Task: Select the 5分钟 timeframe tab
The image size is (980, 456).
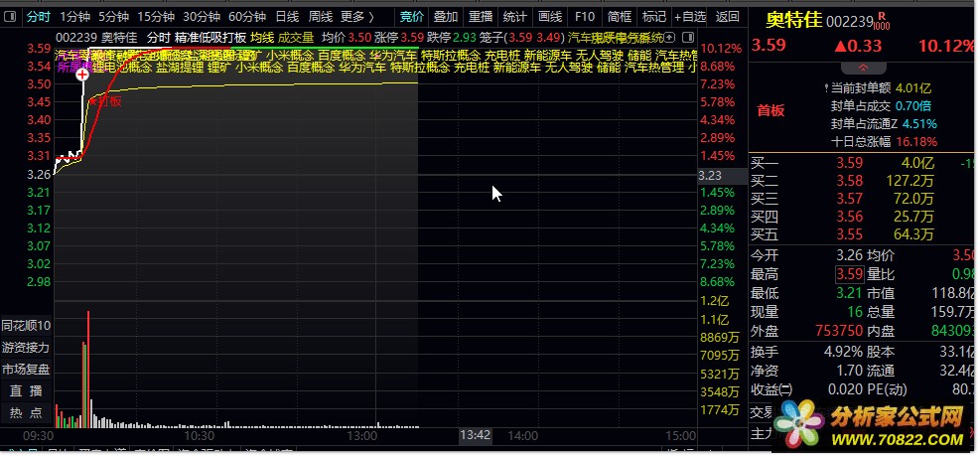Action: [x=114, y=16]
